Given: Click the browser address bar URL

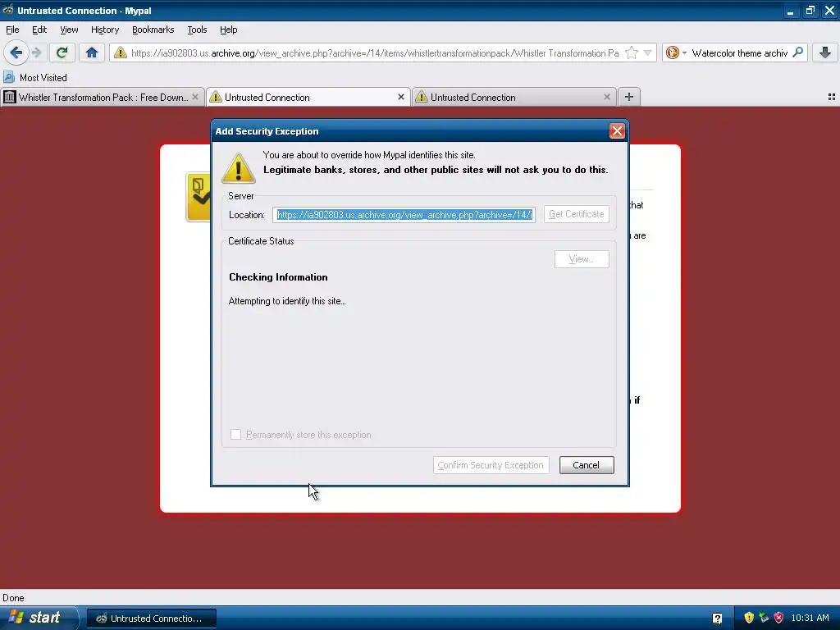Looking at the screenshot, I should pyautogui.click(x=375, y=53).
